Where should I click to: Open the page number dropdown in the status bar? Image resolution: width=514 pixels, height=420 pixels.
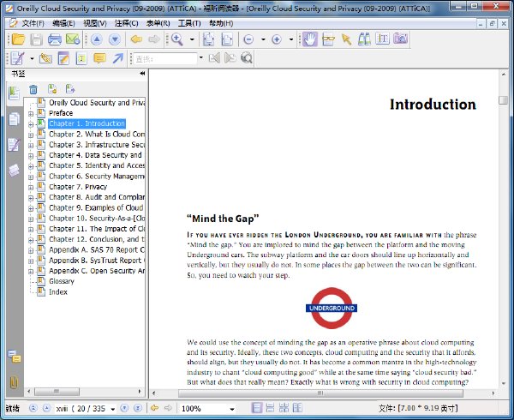pyautogui.click(x=112, y=409)
